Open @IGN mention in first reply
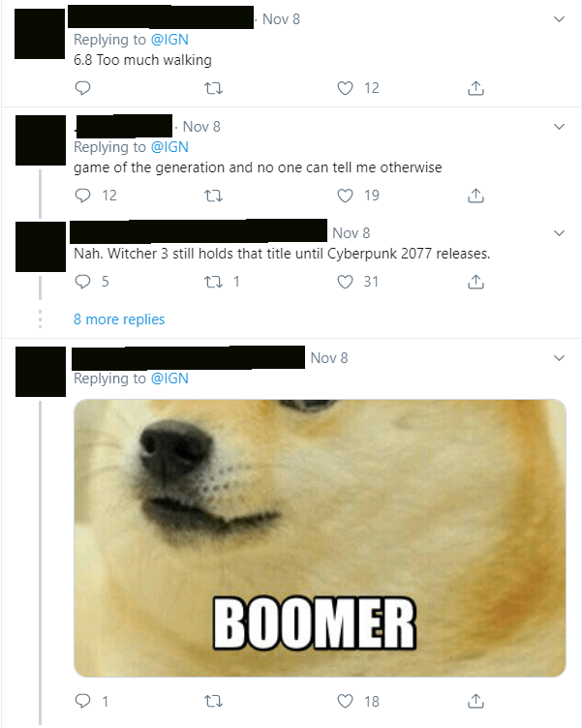 [169, 40]
